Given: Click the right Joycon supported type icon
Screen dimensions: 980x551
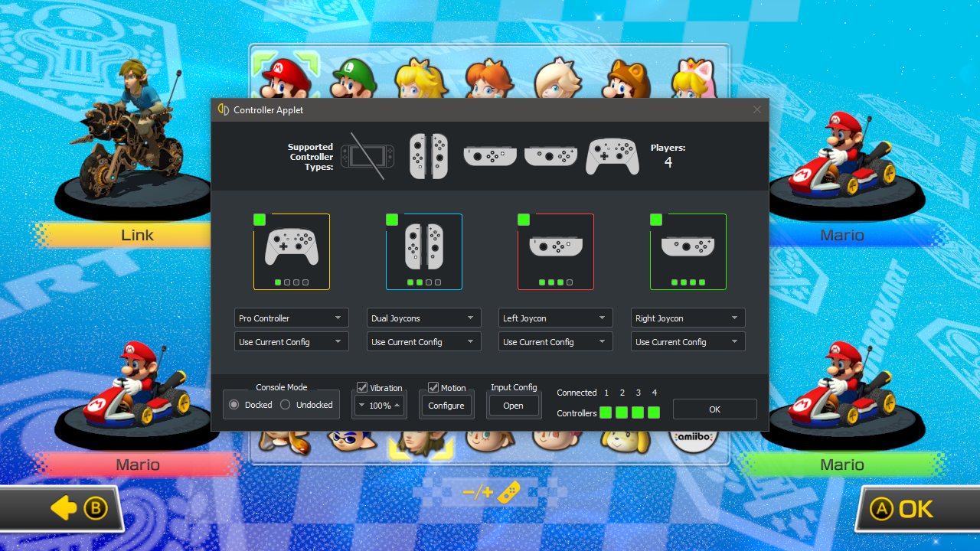Looking at the screenshot, I should 551,155.
